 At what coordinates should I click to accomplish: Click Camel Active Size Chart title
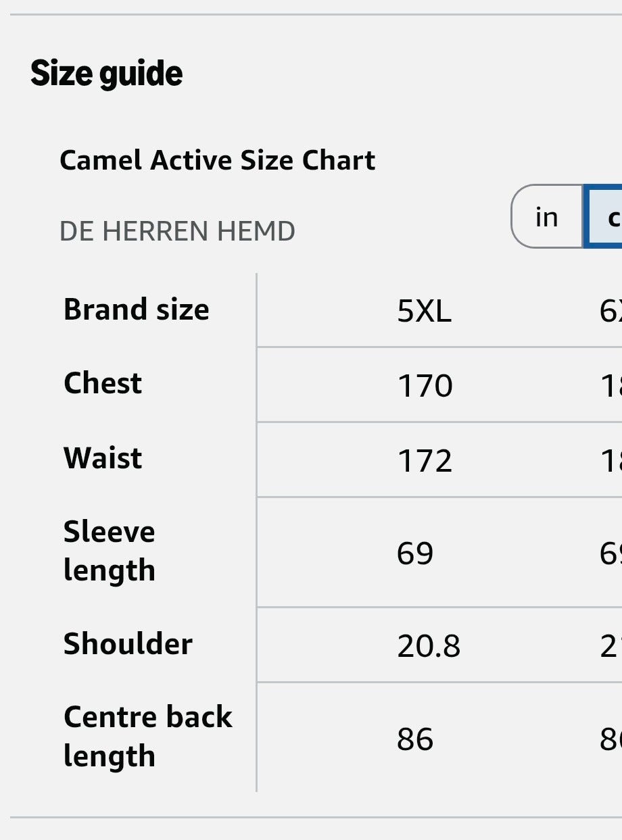pos(218,161)
